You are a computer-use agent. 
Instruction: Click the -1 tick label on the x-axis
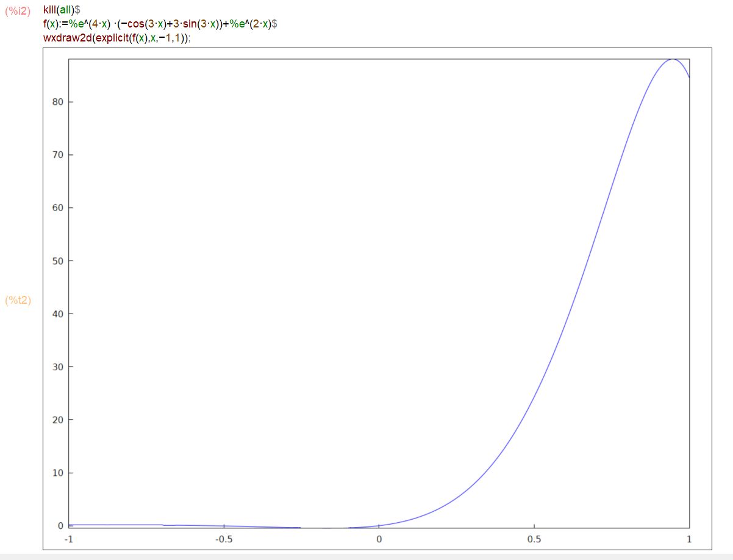click(68, 539)
